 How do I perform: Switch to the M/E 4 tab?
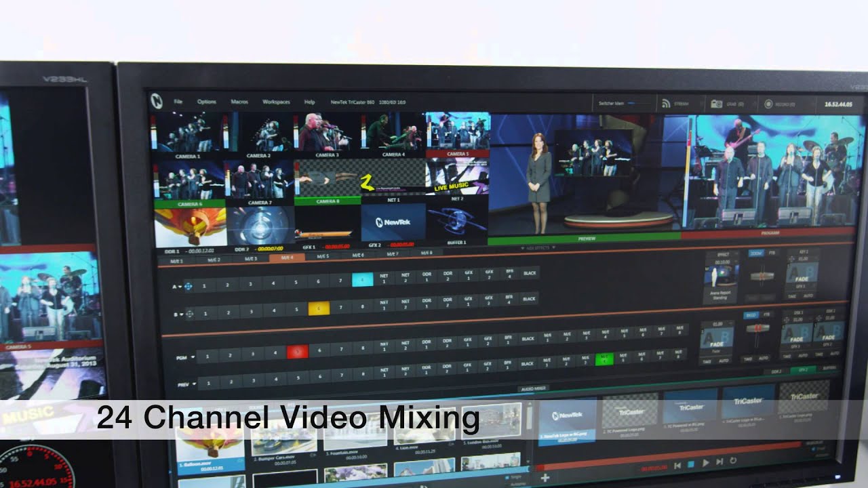point(286,258)
